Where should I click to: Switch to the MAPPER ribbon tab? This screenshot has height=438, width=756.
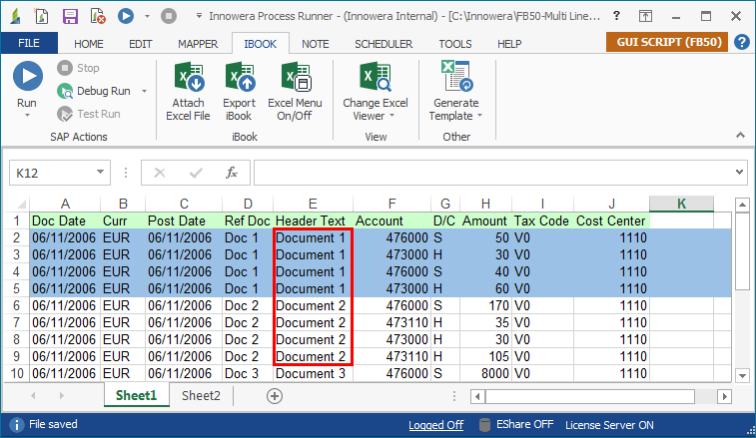coord(197,44)
